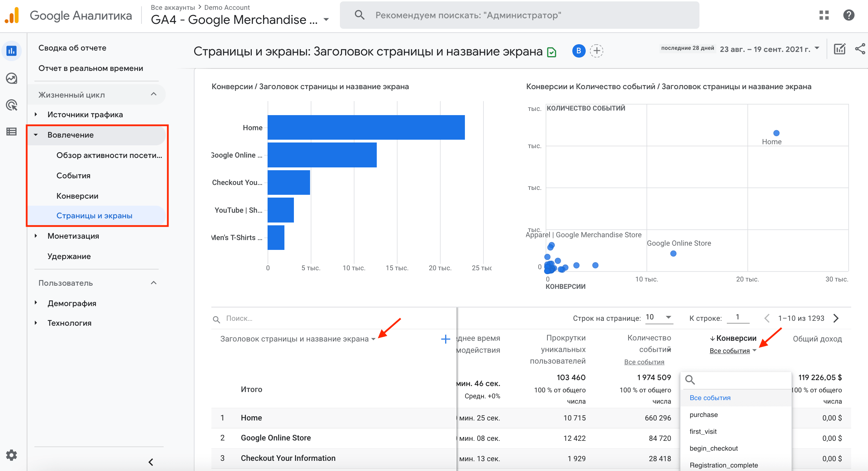The image size is (868, 471).
Task: Open rows per page dropdown
Action: 659,317
